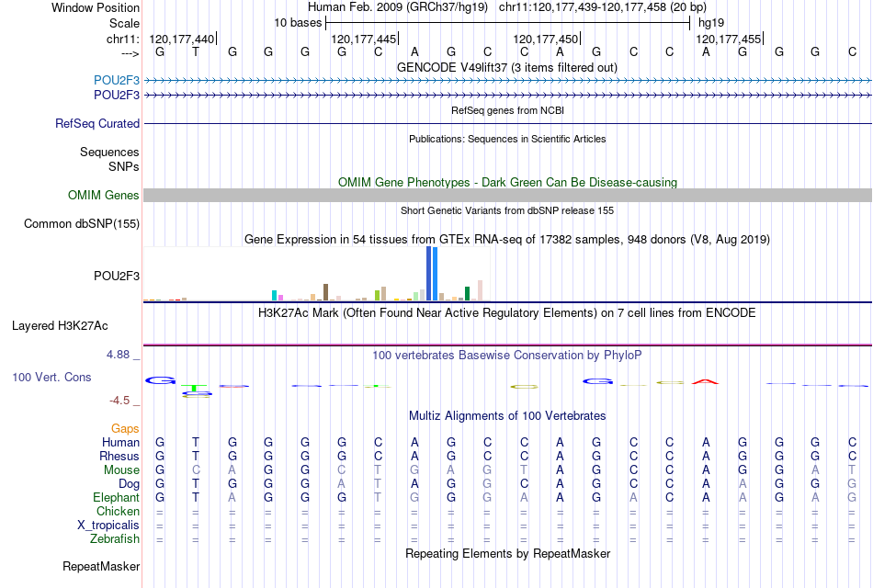Click the H3K27Ac Mark ENCODE track title
The image size is (873, 588).
pyautogui.click(x=507, y=313)
